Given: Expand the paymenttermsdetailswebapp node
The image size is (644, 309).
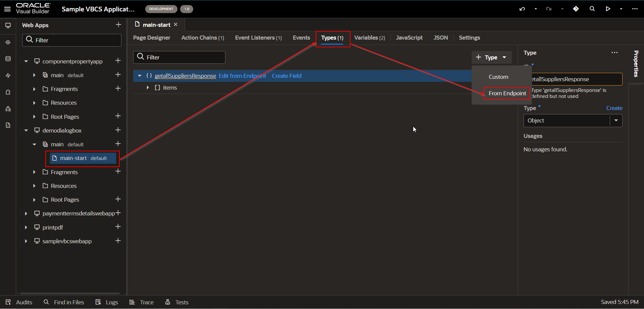Looking at the screenshot, I should 26,214.
